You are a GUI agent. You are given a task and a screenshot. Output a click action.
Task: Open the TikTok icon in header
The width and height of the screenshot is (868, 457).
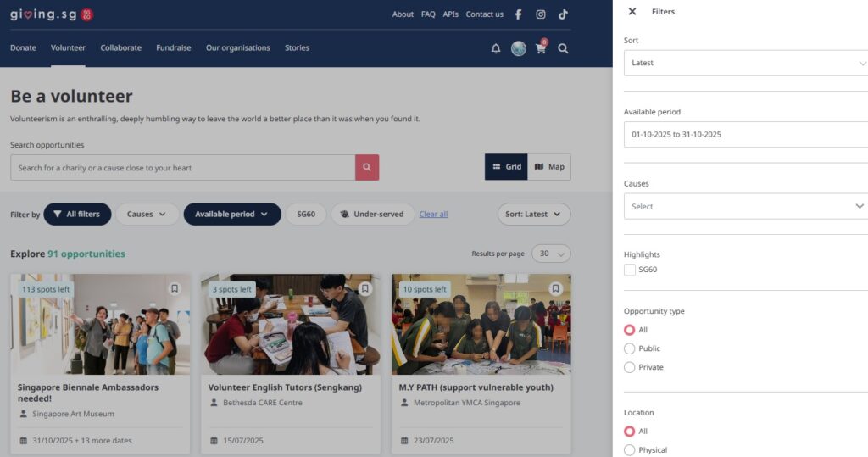(x=563, y=14)
